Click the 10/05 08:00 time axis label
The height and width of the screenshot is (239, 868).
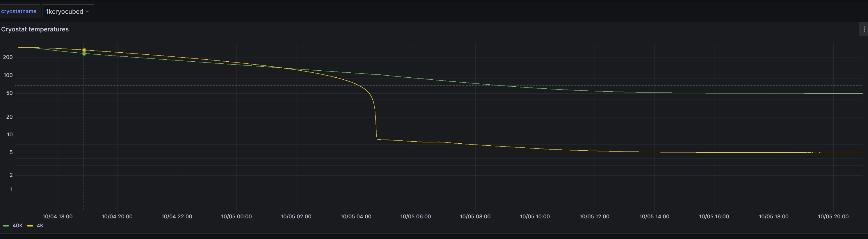[x=475, y=216]
